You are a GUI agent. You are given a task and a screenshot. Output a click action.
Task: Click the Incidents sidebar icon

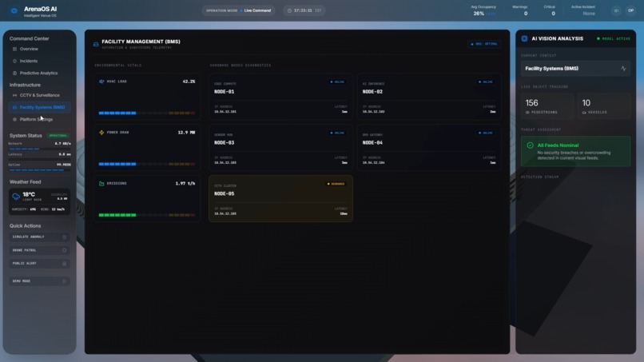pos(15,61)
